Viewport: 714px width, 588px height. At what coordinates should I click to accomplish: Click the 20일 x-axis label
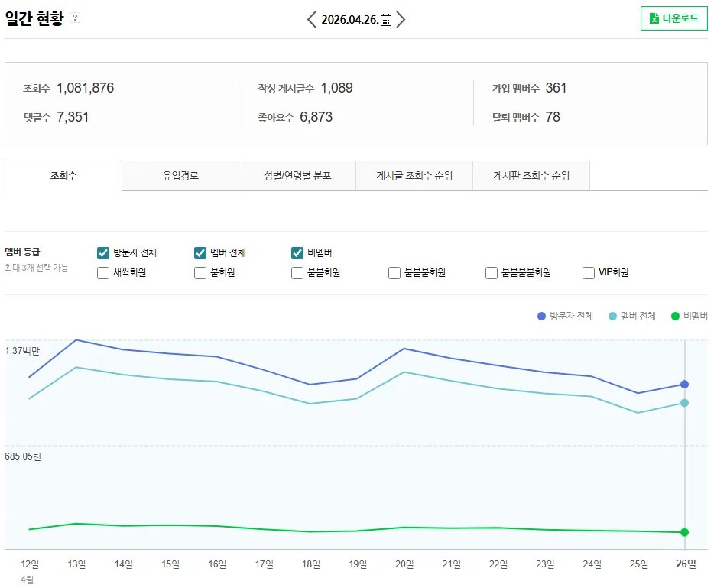click(404, 564)
